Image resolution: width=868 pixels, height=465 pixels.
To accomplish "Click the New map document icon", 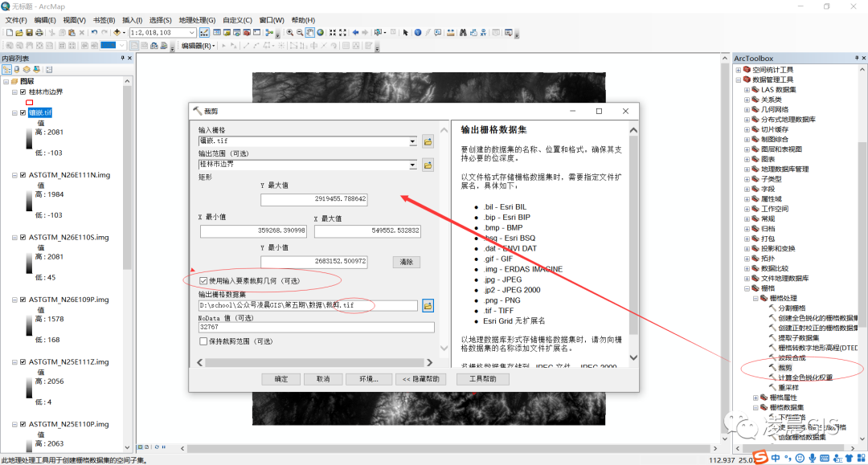I will [x=10, y=33].
